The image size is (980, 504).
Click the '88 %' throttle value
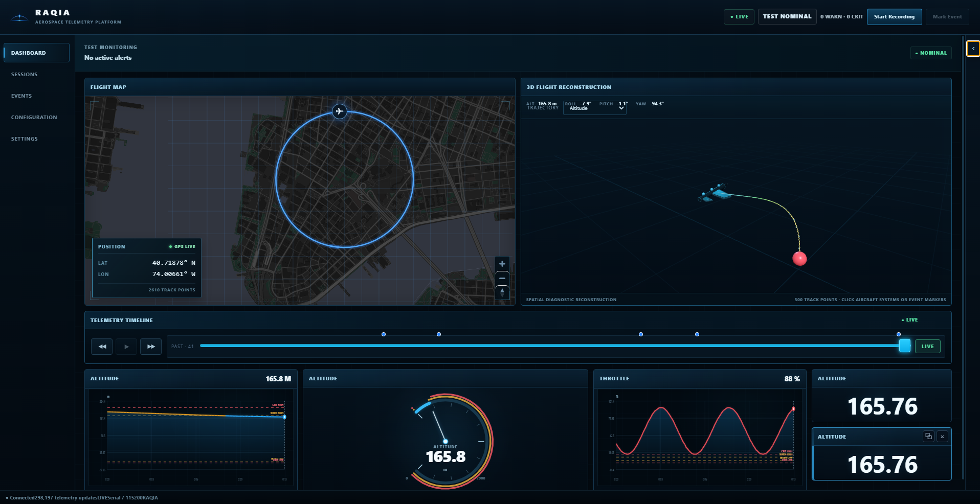[x=792, y=379]
